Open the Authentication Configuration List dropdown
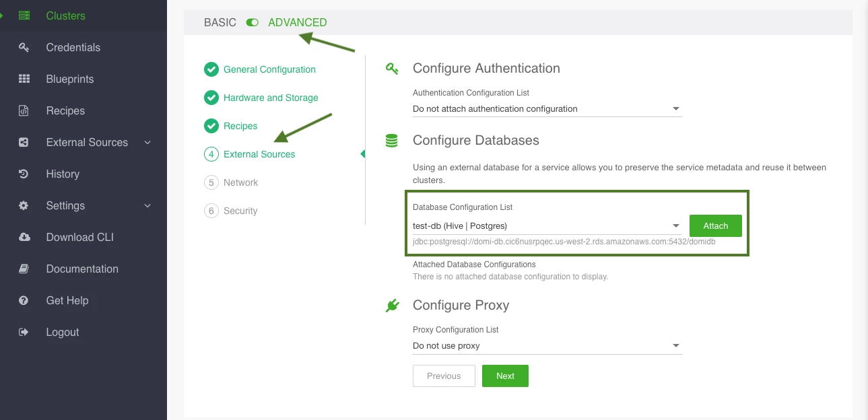 (x=547, y=108)
